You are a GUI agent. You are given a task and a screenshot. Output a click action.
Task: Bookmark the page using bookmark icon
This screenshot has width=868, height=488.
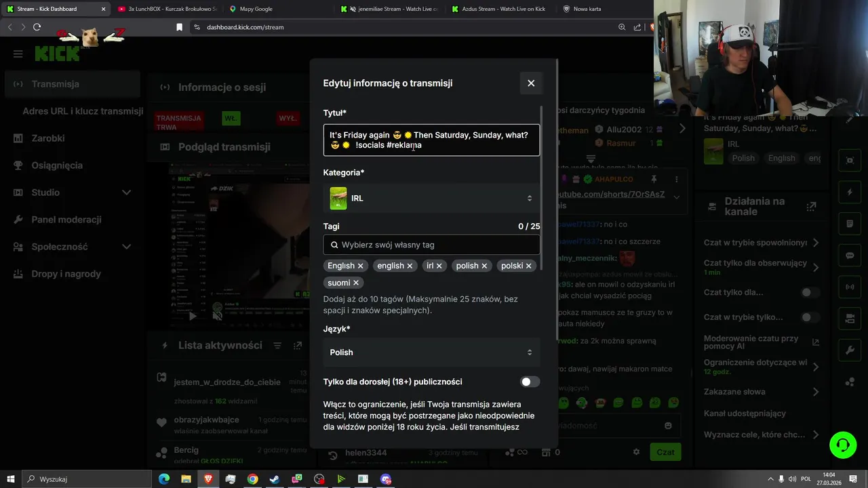point(179,27)
